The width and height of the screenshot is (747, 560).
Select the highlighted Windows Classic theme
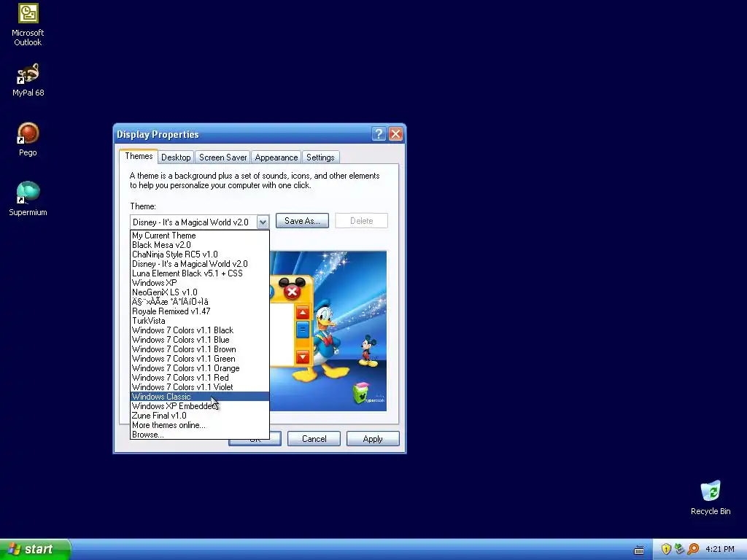(200, 397)
